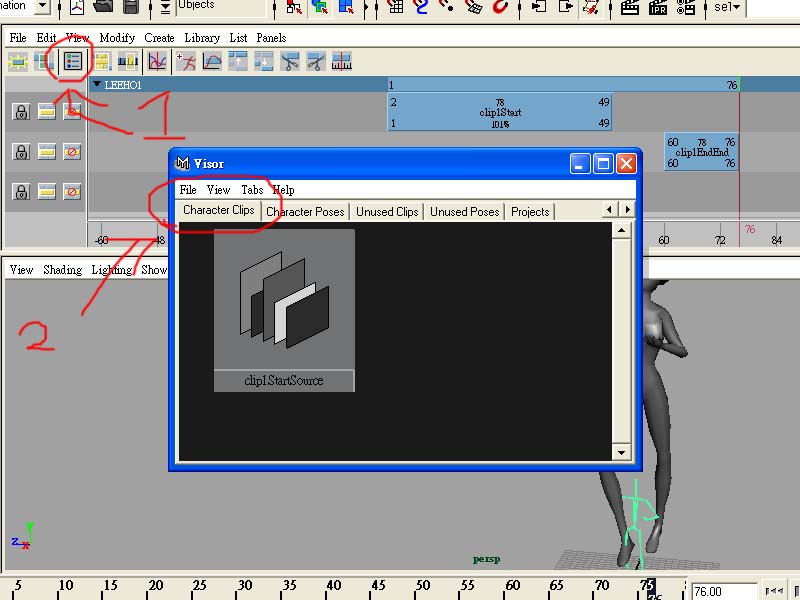800x600 pixels.
Task: Open the Modify menu in Trax Editor
Action: [x=117, y=38]
